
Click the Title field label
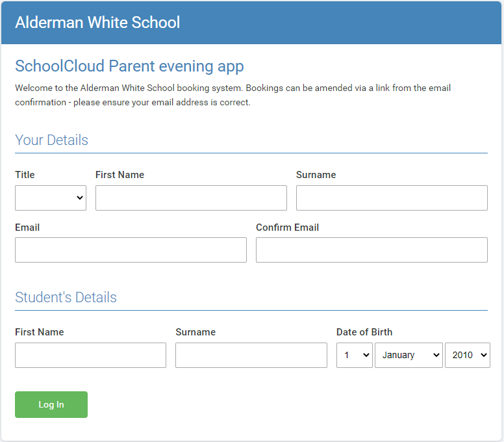click(x=25, y=174)
